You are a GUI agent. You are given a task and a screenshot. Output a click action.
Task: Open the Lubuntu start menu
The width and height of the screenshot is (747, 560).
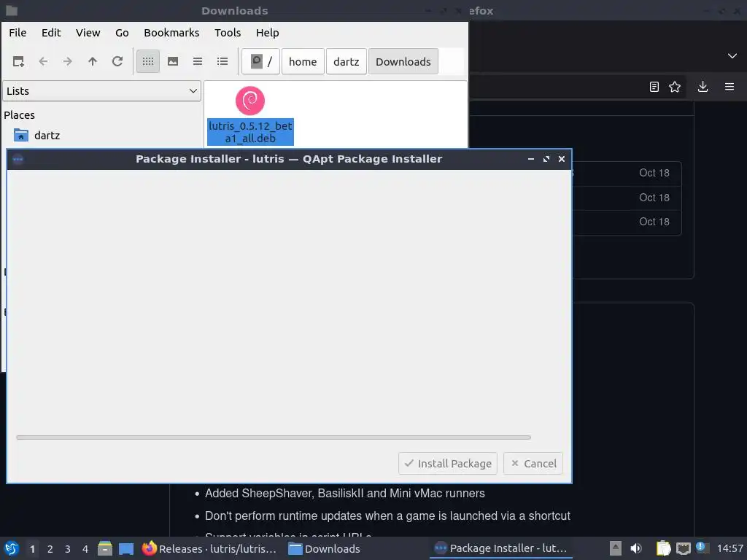tap(12, 548)
